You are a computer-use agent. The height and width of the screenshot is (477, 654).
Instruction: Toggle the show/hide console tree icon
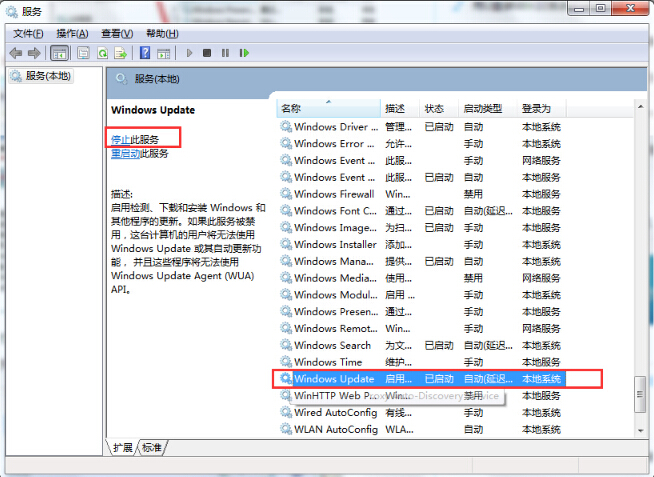59,53
